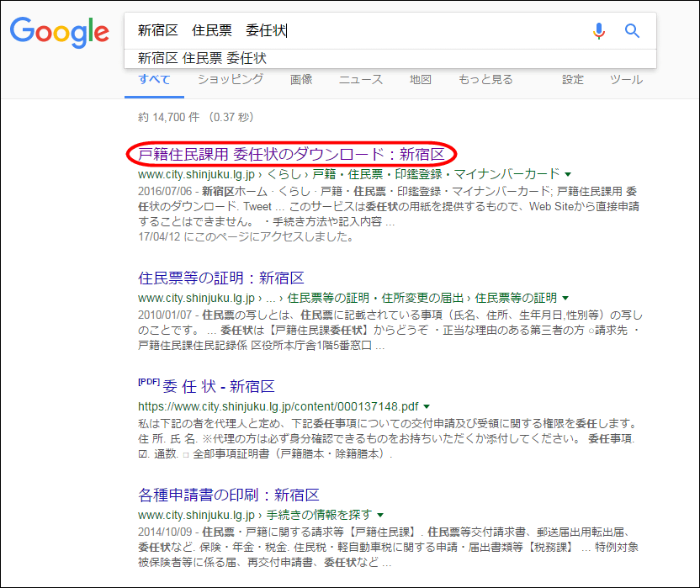The width and height of the screenshot is (700, 588).
Task: Click the [PDF] label
Action: point(149,382)
